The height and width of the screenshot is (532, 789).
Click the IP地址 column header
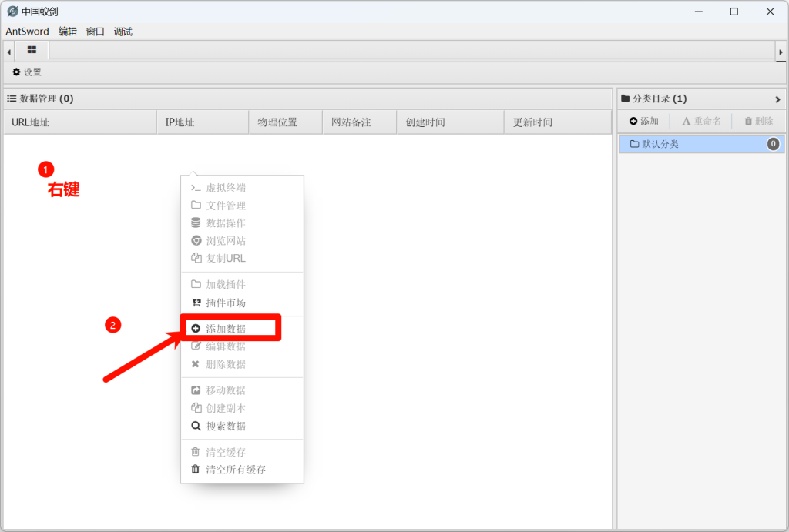click(x=180, y=122)
